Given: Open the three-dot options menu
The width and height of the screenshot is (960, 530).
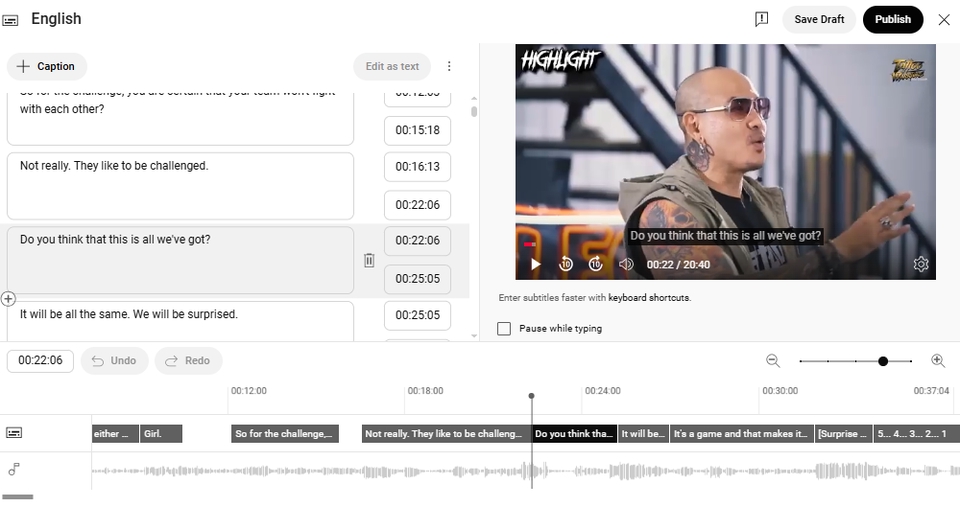Looking at the screenshot, I should (x=449, y=66).
